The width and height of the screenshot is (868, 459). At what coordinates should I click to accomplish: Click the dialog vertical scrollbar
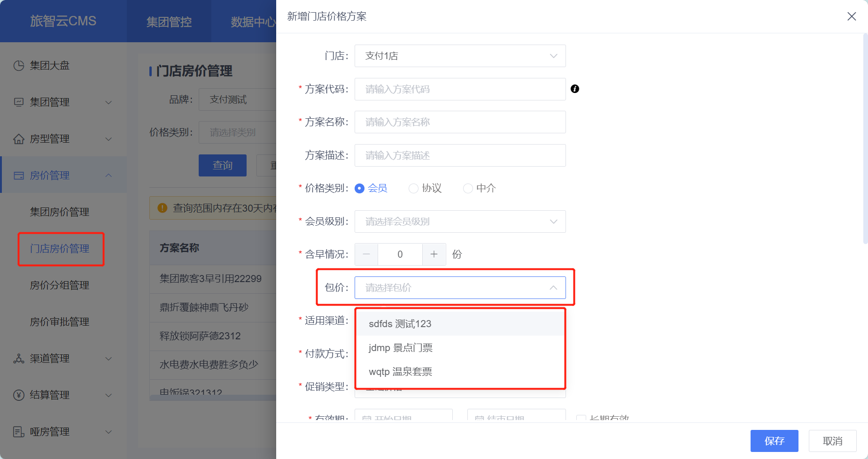[x=865, y=138]
